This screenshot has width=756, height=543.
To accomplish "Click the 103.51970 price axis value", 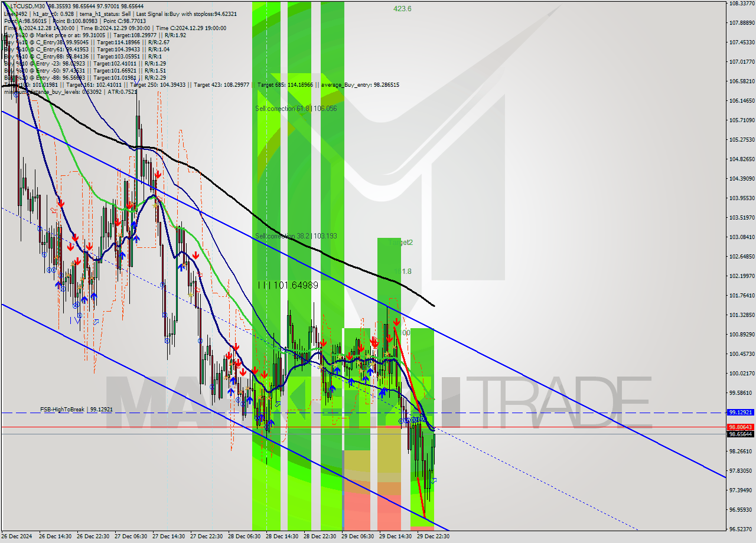I will (742, 217).
